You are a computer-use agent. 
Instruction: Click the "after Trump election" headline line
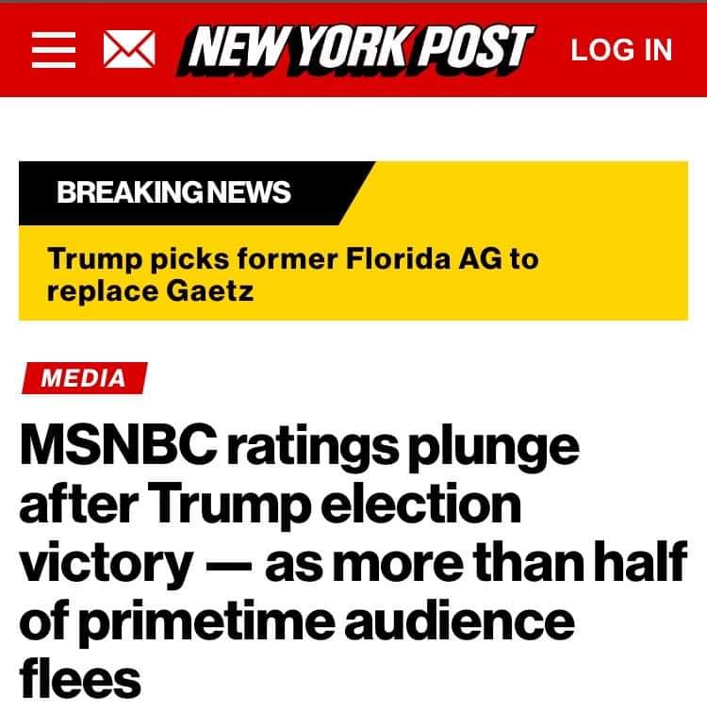tap(271, 505)
